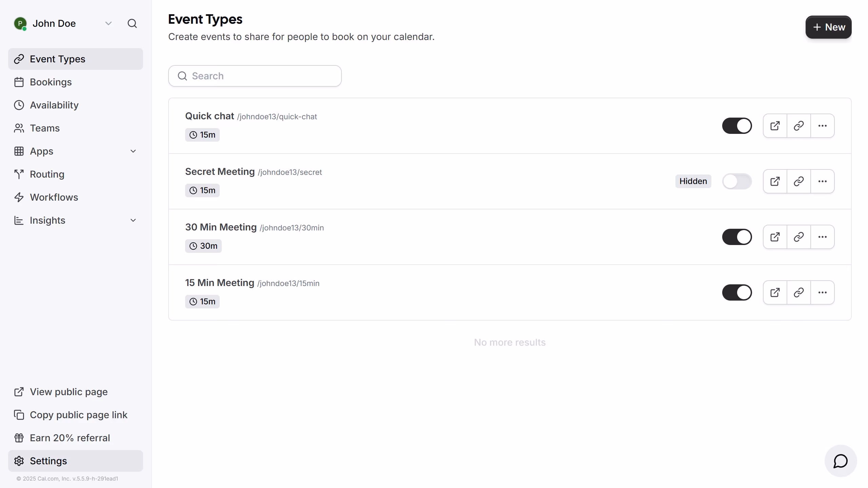The width and height of the screenshot is (868, 488).
Task: Create a New event type
Action: (828, 27)
